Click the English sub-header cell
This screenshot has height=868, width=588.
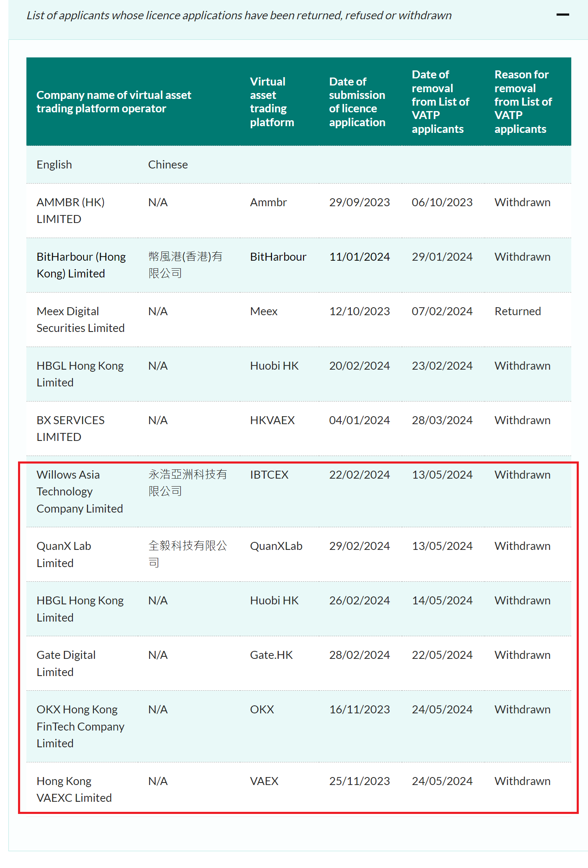click(x=54, y=165)
